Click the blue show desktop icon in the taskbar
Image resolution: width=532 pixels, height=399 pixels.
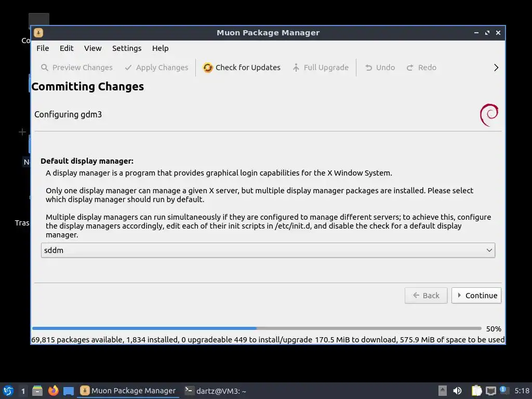tap(69, 391)
